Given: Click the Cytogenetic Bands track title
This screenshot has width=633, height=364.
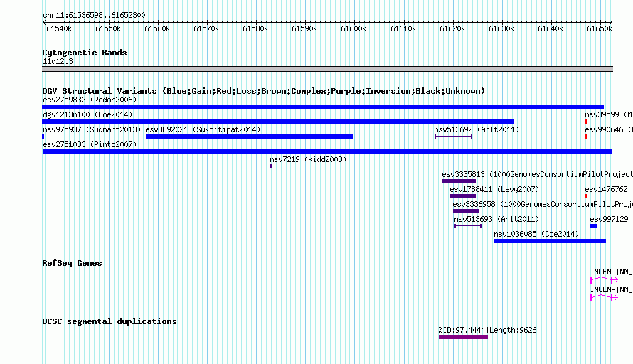Looking at the screenshot, I should click(85, 53).
